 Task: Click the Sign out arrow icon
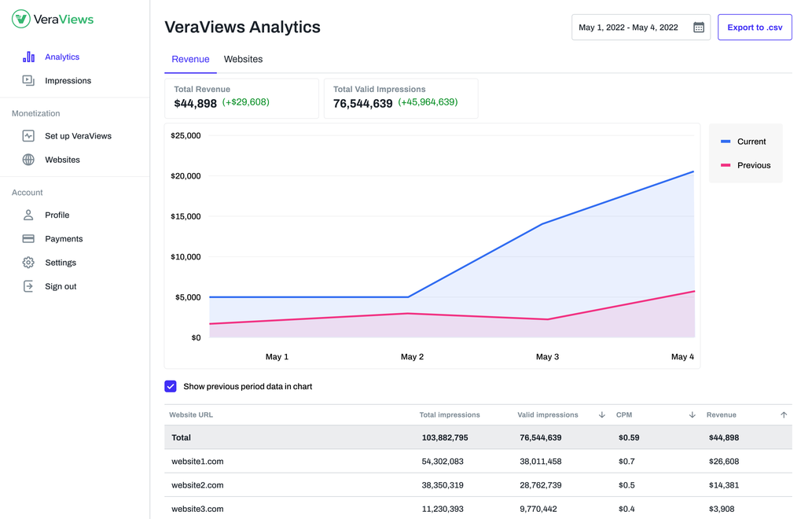(x=28, y=286)
